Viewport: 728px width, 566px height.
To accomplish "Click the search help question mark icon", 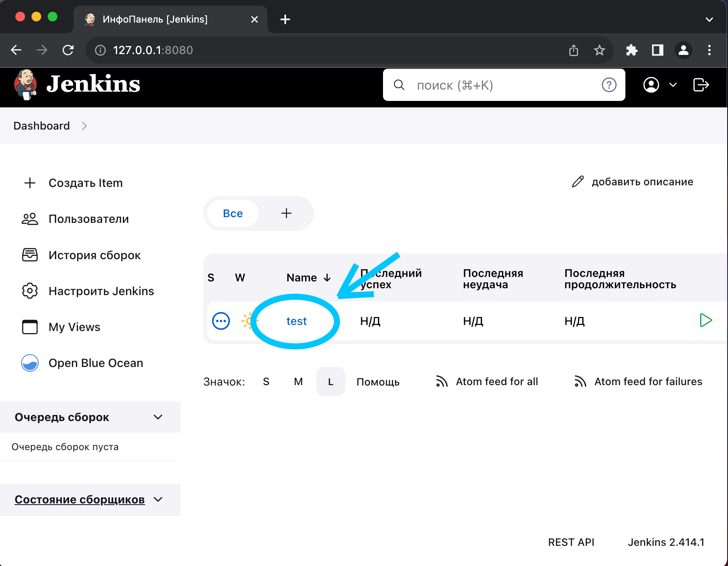I will click(x=609, y=85).
